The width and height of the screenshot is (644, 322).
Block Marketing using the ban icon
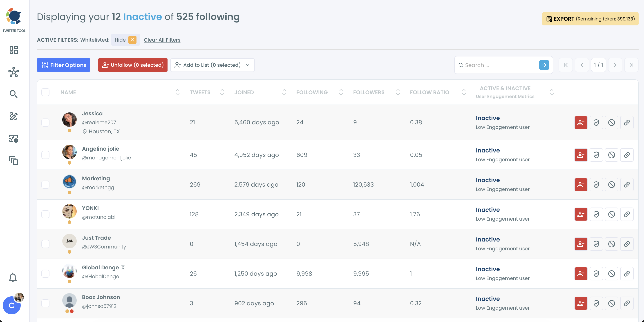coord(611,185)
